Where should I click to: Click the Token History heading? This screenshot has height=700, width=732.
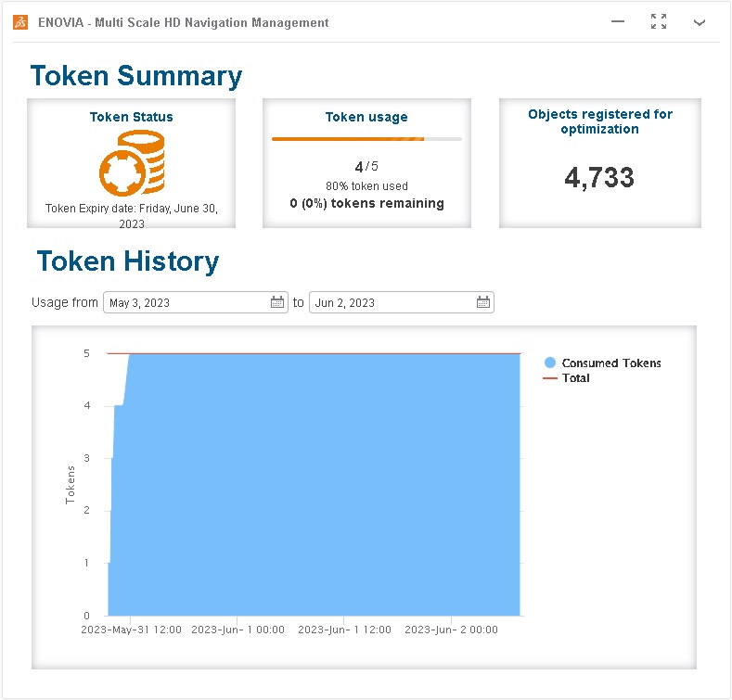128,261
